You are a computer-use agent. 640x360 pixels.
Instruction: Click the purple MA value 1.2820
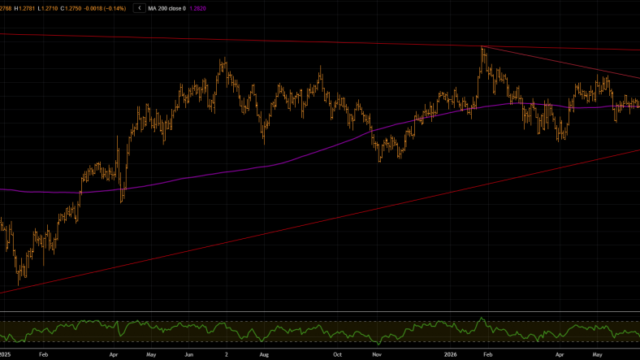[x=198, y=8]
